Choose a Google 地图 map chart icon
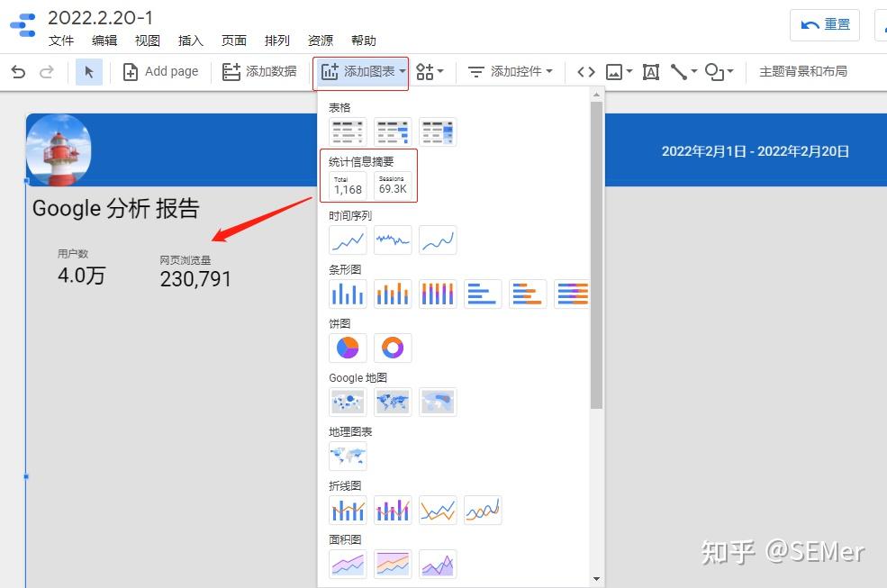The image size is (887, 588). click(348, 402)
